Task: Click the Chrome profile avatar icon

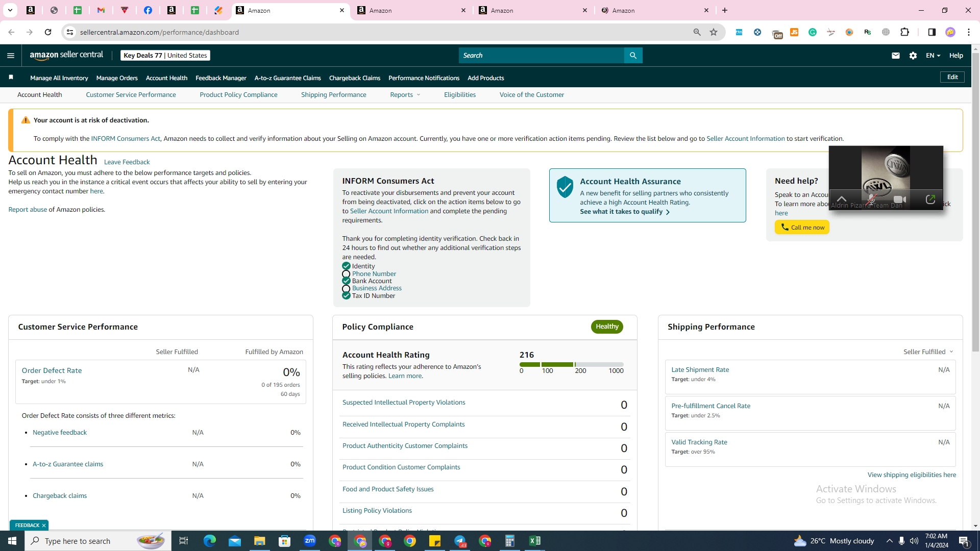Action: click(x=950, y=32)
